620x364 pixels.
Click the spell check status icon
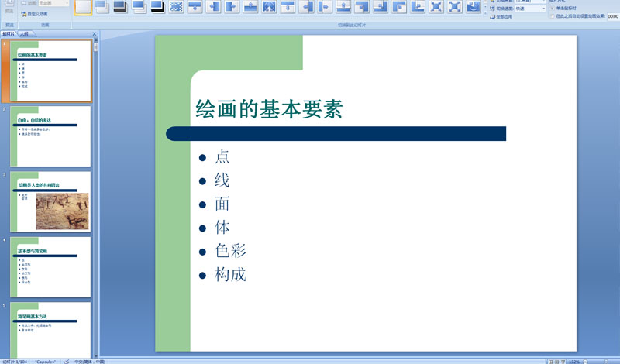click(x=67, y=362)
